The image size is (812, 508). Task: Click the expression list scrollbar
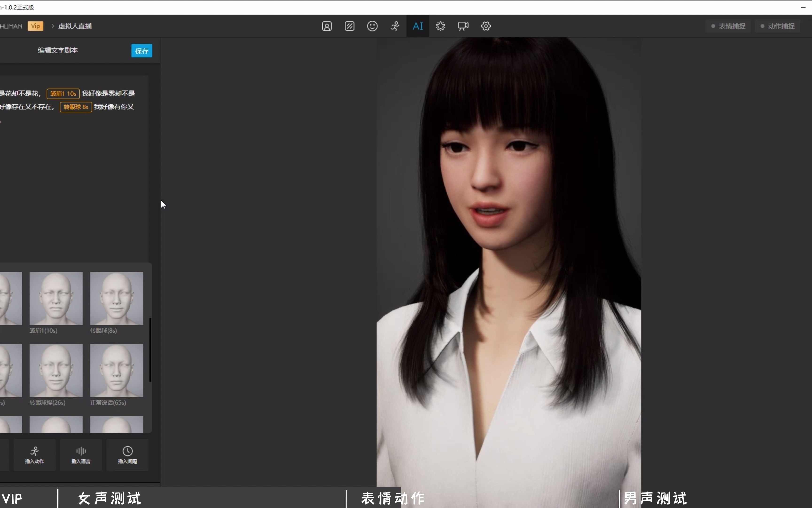[x=150, y=350]
